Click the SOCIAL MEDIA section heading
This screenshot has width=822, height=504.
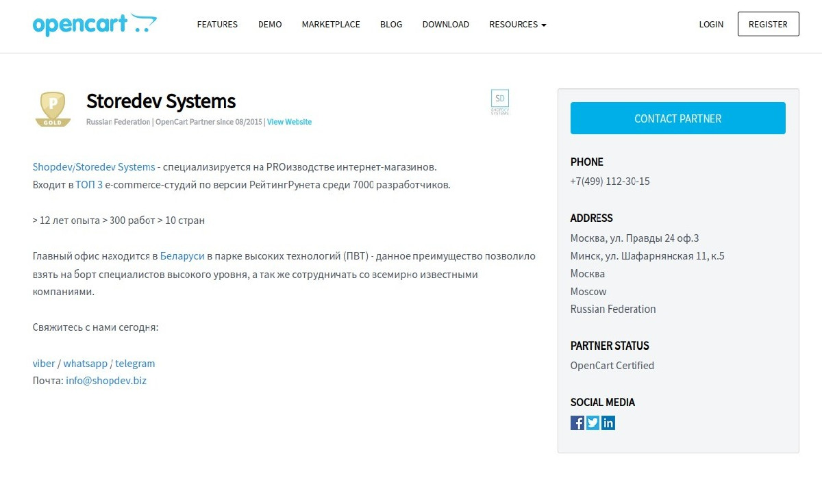603,403
